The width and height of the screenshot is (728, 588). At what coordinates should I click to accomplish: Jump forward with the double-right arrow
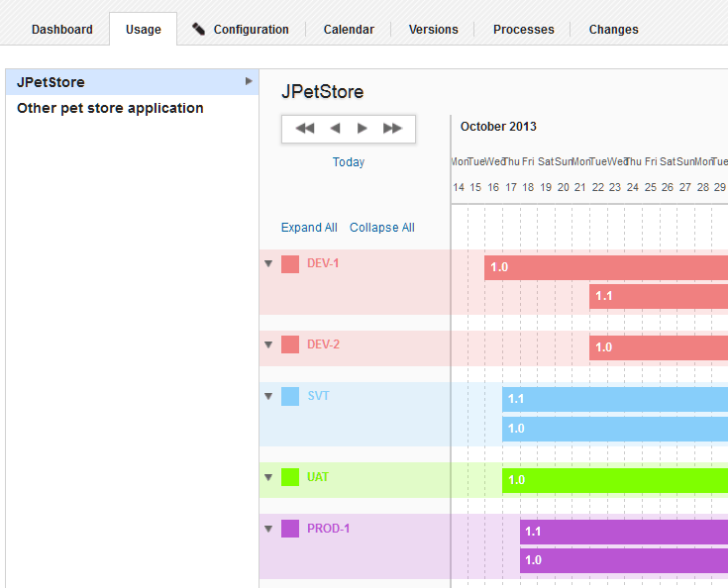[x=393, y=129]
